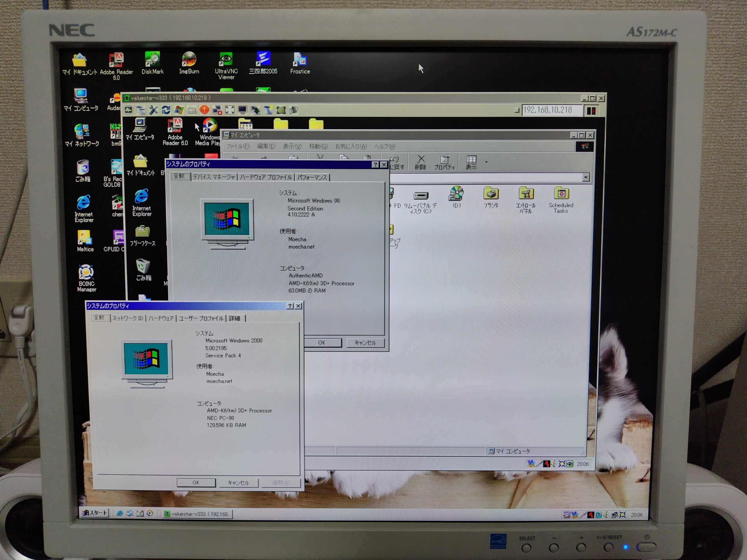Launch Internet Explorer from quick launch

pos(120,513)
